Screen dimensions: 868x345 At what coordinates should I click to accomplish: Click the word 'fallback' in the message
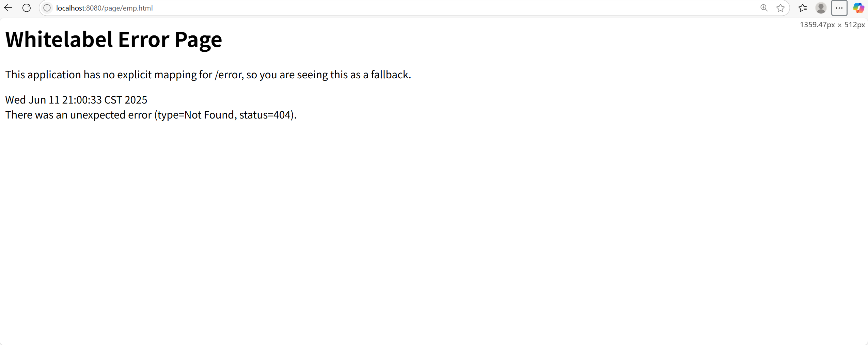tap(390, 75)
